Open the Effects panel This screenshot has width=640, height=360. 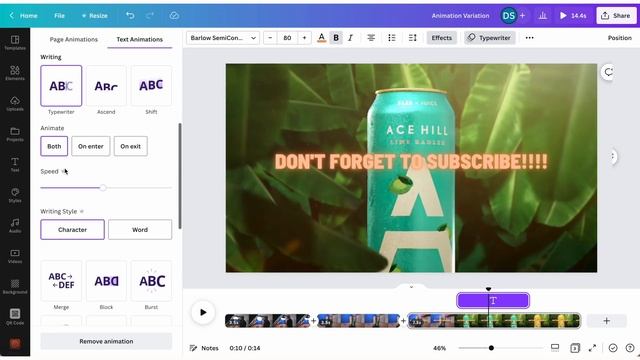(442, 38)
